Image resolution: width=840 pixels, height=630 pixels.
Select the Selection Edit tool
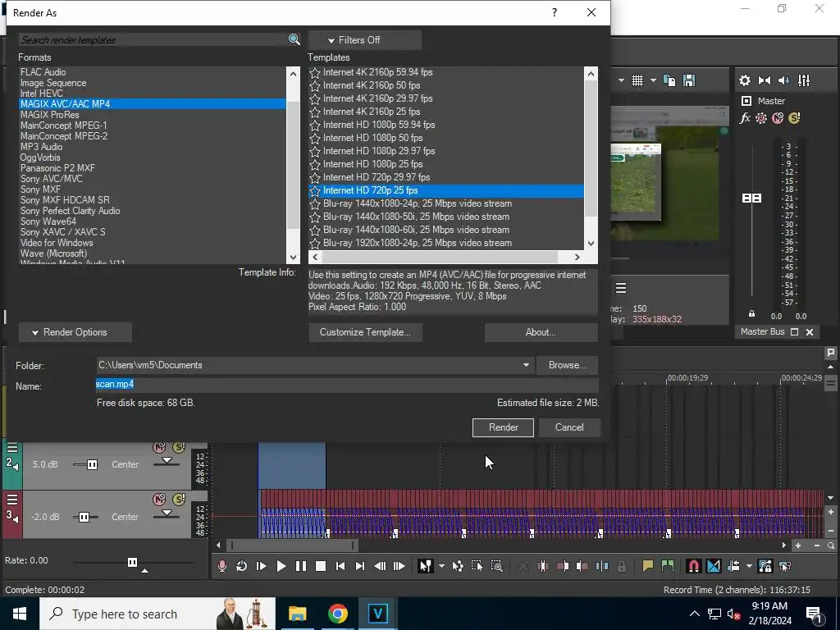point(477,566)
